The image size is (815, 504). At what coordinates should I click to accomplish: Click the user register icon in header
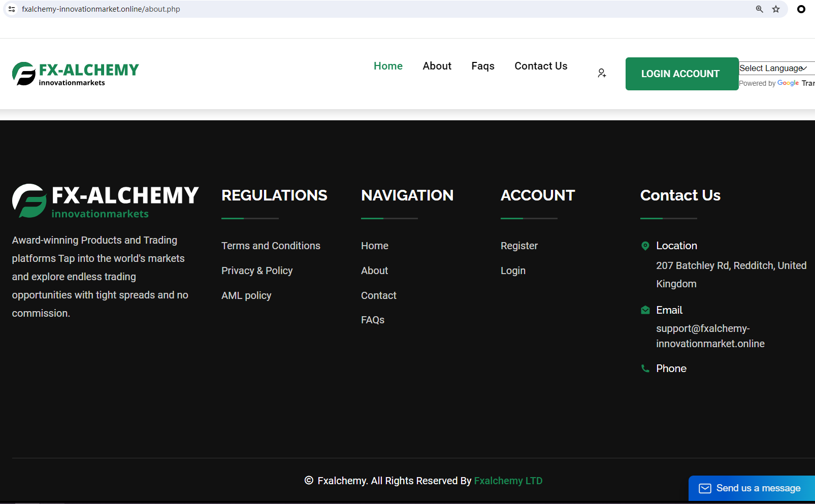[602, 74]
